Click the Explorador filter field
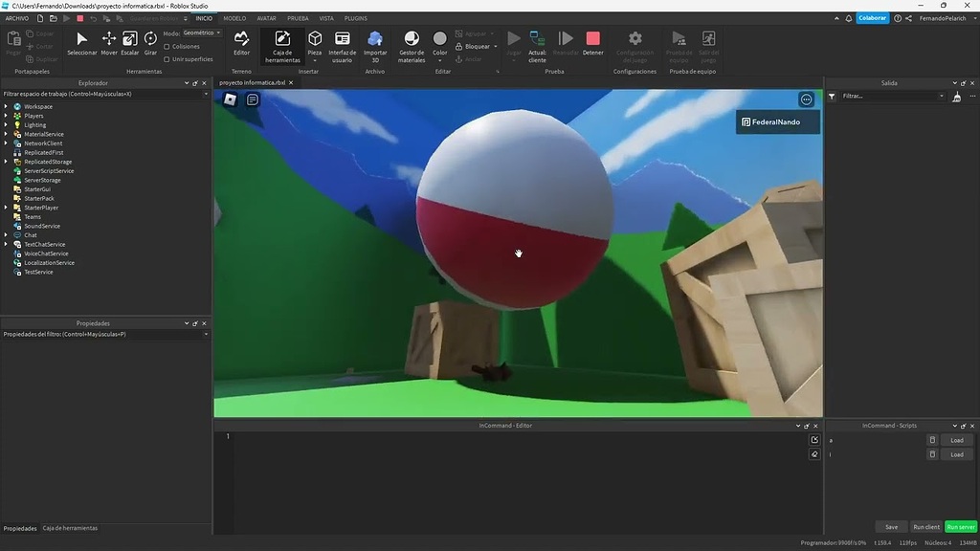Viewport: 980px width, 551px height. [x=105, y=94]
